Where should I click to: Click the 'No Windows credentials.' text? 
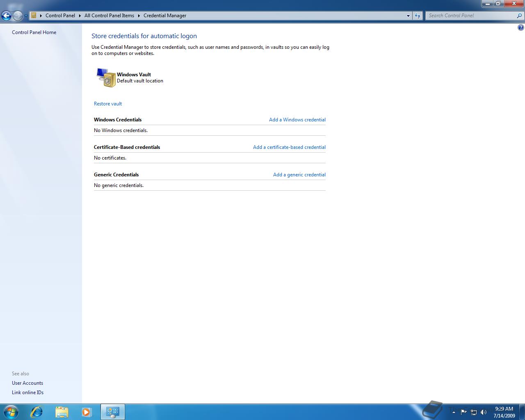[x=121, y=130]
